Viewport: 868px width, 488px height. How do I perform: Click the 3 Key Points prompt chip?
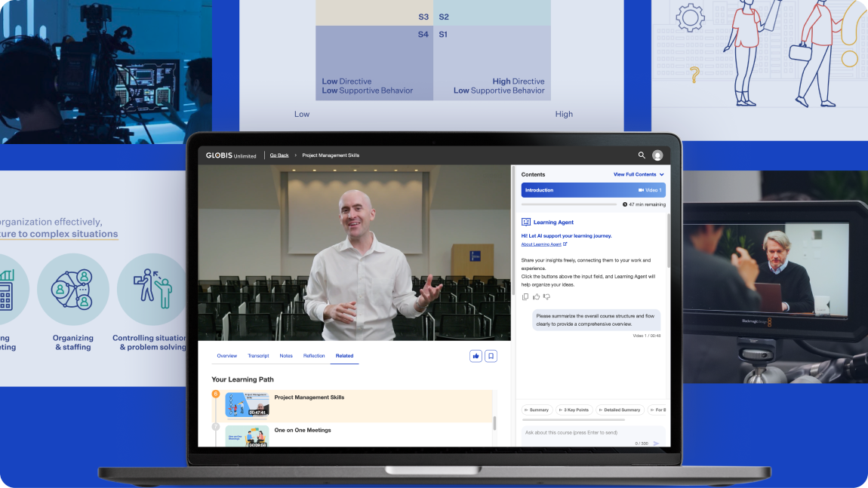point(574,410)
